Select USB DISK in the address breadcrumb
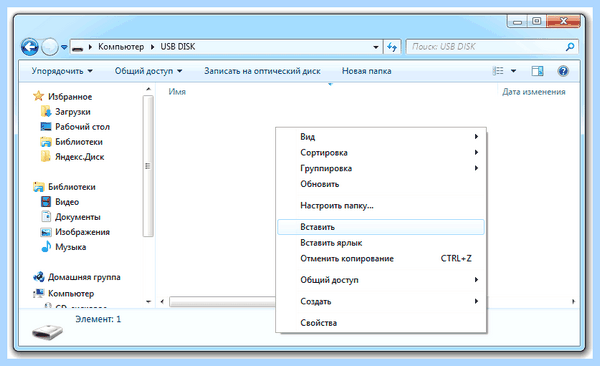Viewport: 600px width, 366px height. [178, 47]
